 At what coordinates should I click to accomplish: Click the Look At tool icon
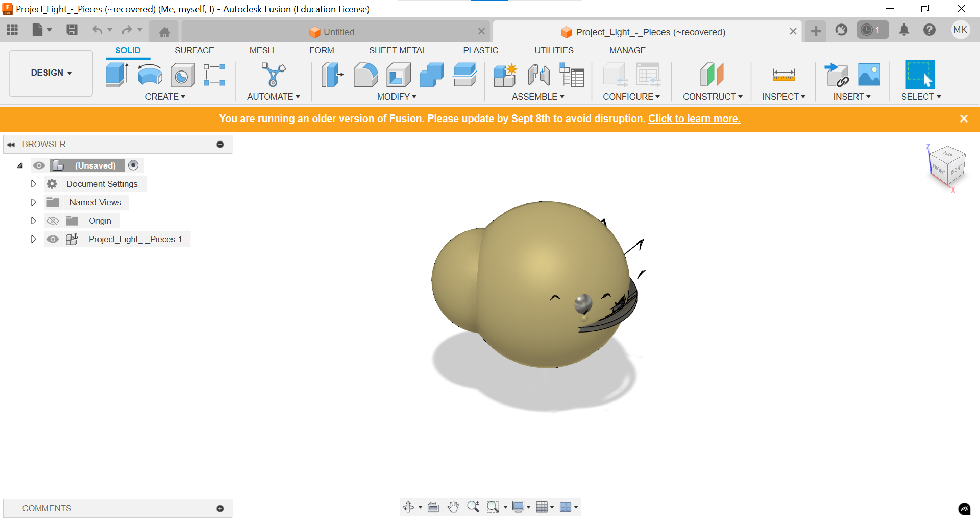coord(433,507)
